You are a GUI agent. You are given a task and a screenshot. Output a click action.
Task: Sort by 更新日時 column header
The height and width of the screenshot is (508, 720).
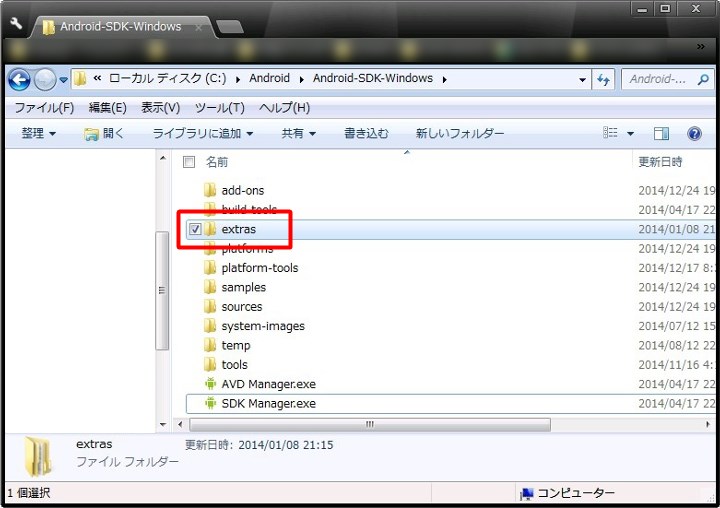coord(660,162)
